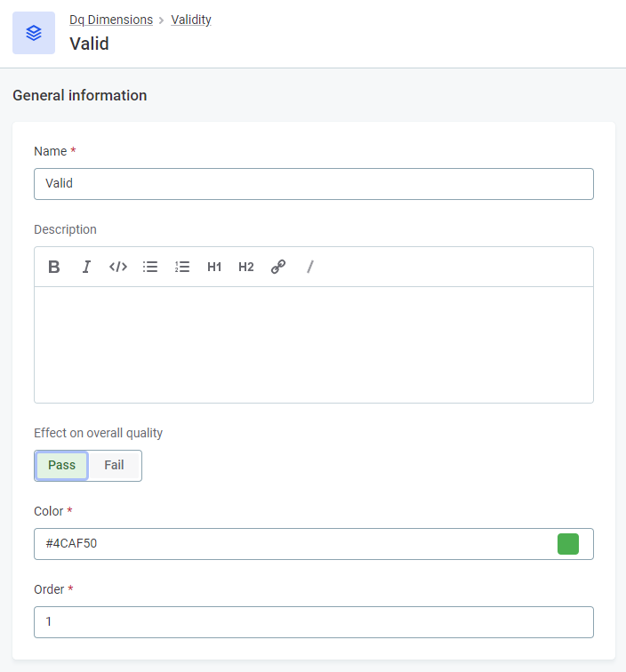Image resolution: width=626 pixels, height=672 pixels.
Task: Edit the Color hex code field
Action: coord(293,544)
